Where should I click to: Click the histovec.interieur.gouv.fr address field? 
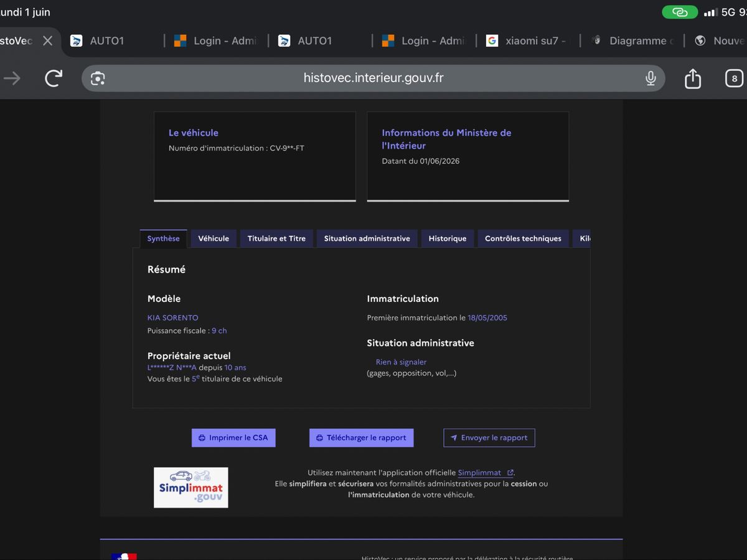click(374, 78)
